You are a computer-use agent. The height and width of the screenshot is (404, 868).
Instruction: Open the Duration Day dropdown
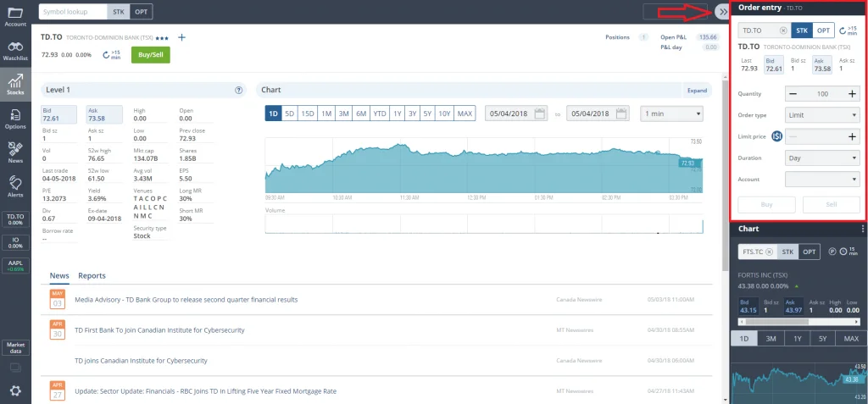[822, 158]
